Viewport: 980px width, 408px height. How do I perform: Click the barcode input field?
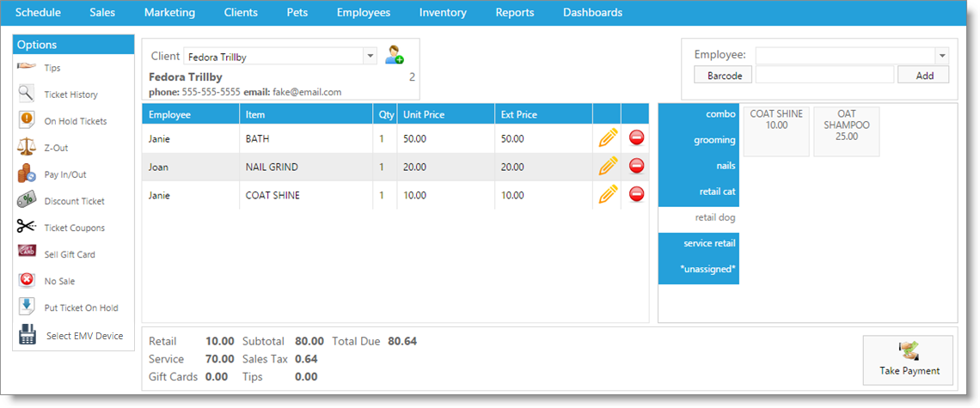[824, 75]
